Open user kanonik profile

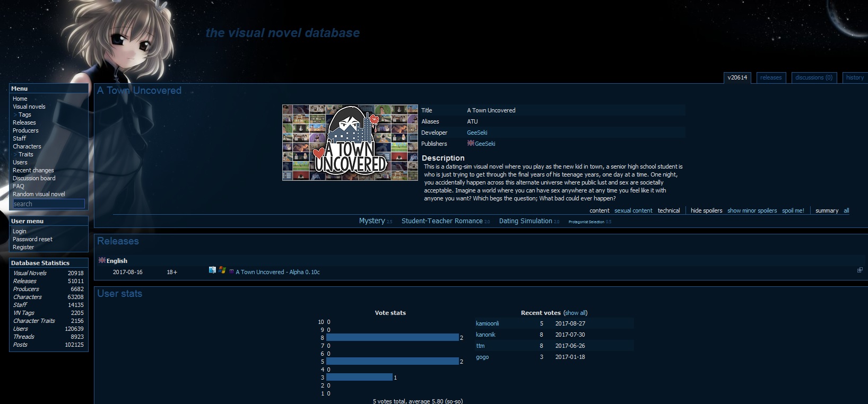click(485, 335)
